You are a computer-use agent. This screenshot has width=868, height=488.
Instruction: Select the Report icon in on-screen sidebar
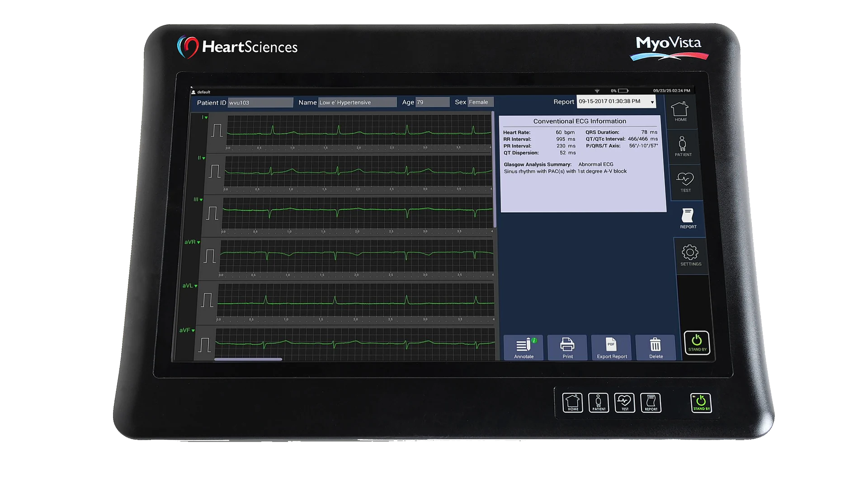688,219
